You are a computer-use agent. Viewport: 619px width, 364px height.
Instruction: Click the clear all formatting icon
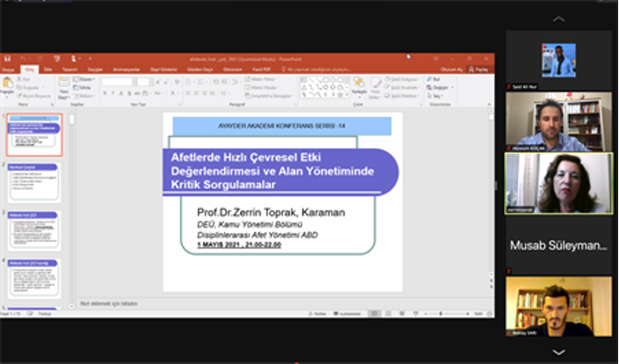[x=177, y=82]
